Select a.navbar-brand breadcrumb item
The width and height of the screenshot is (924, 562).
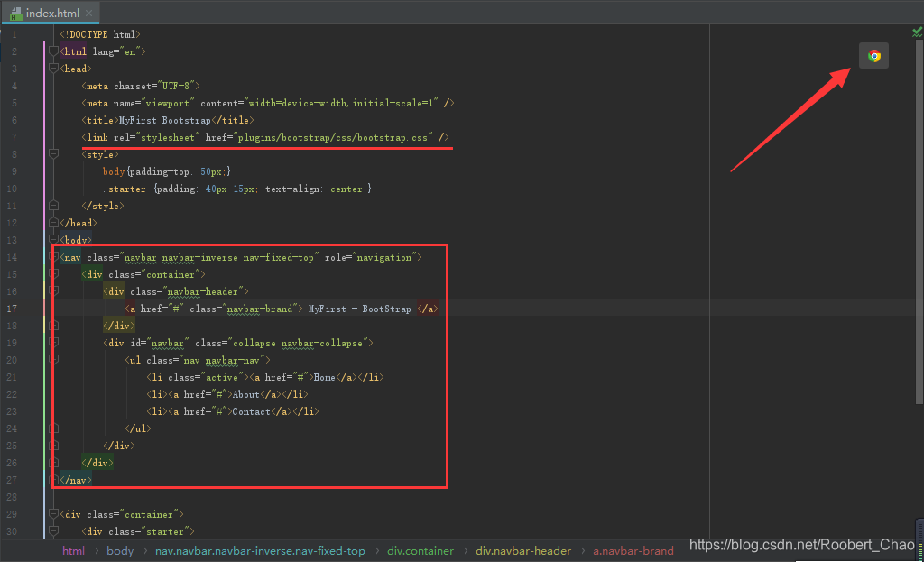click(633, 551)
